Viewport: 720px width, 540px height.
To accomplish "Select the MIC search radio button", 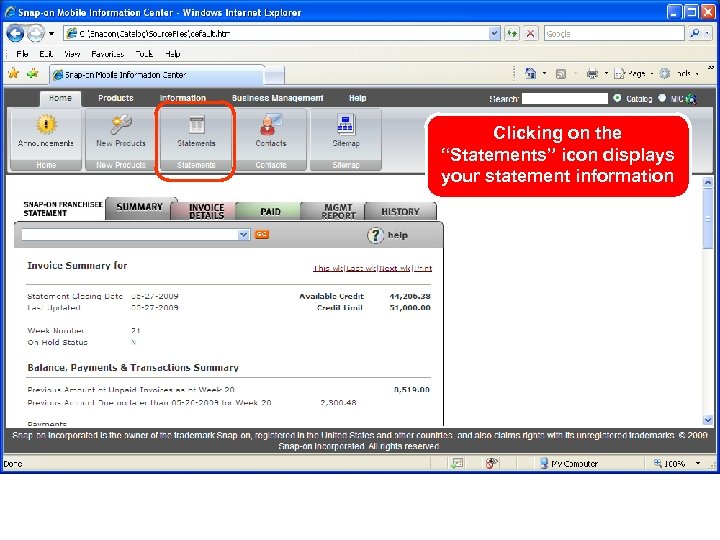I will [x=662, y=98].
